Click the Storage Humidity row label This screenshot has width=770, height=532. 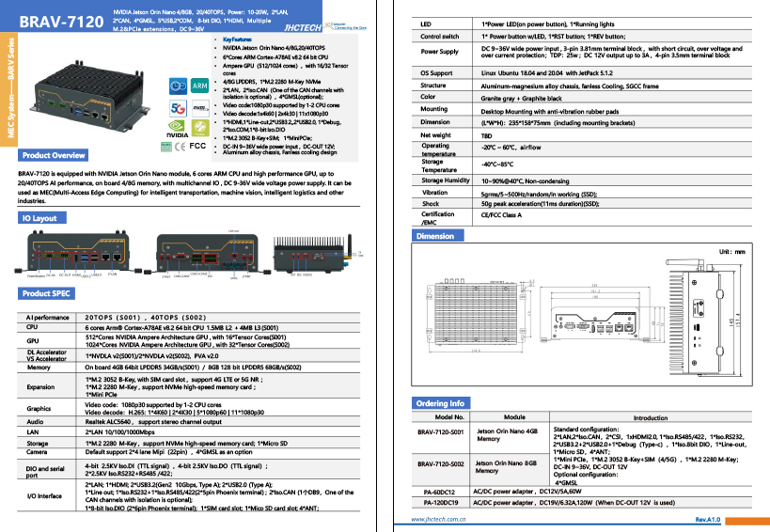point(446,180)
